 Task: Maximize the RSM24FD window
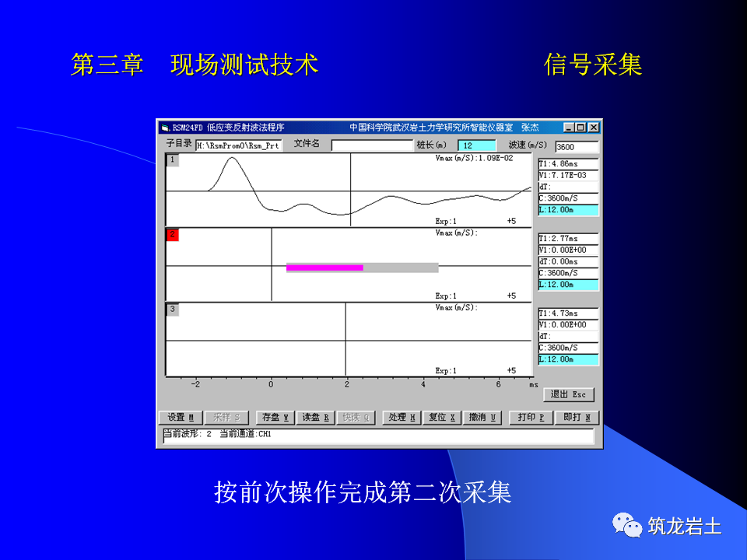point(580,128)
